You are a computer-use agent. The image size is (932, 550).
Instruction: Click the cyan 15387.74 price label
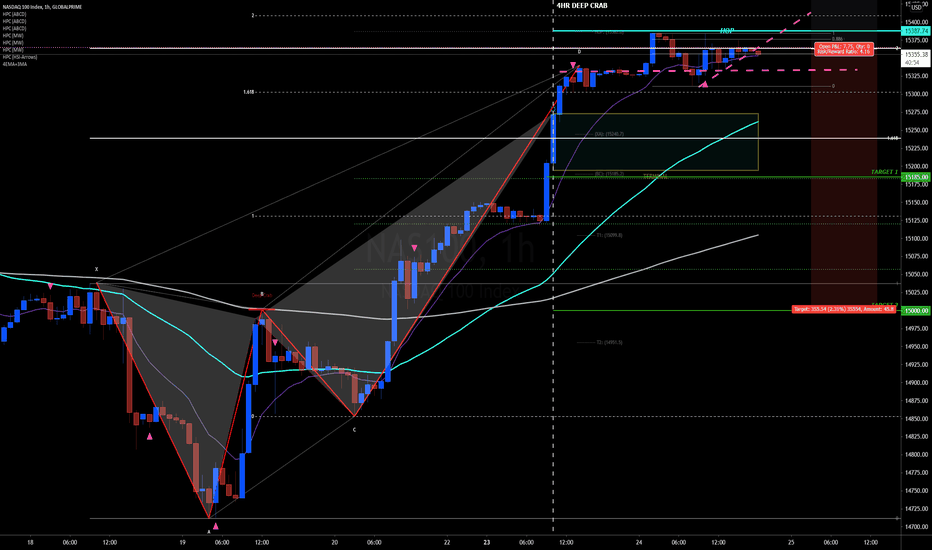coord(916,31)
